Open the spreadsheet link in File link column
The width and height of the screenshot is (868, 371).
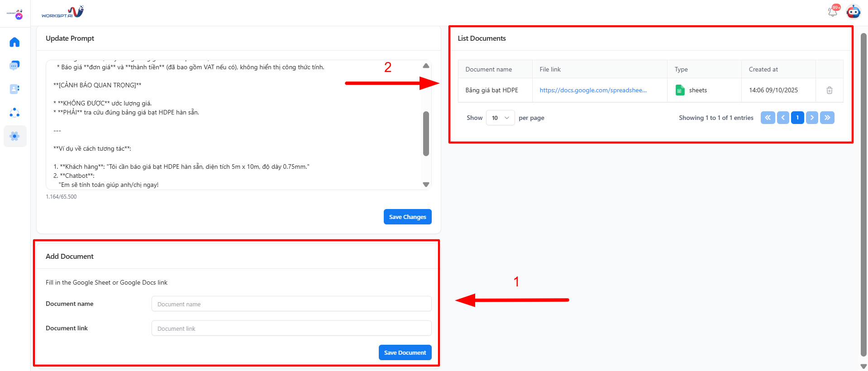(x=593, y=90)
